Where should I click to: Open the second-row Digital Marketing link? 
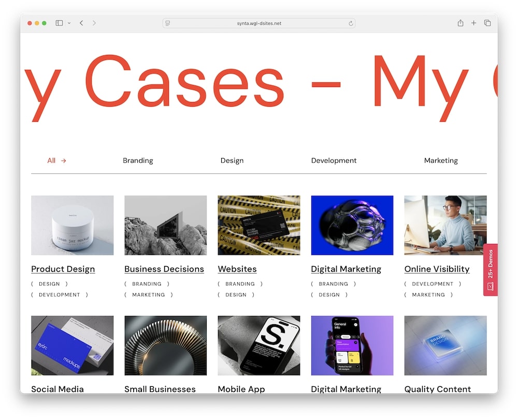click(x=346, y=389)
